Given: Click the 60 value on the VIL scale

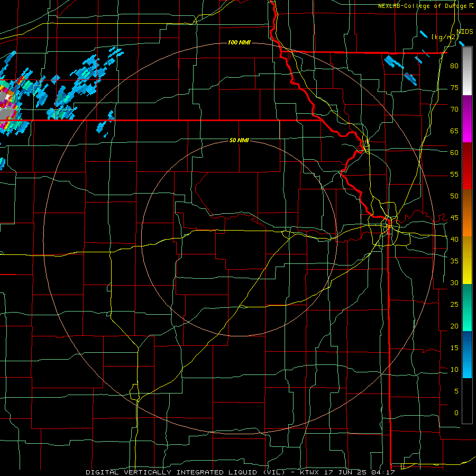Looking at the screenshot, I should tap(454, 153).
